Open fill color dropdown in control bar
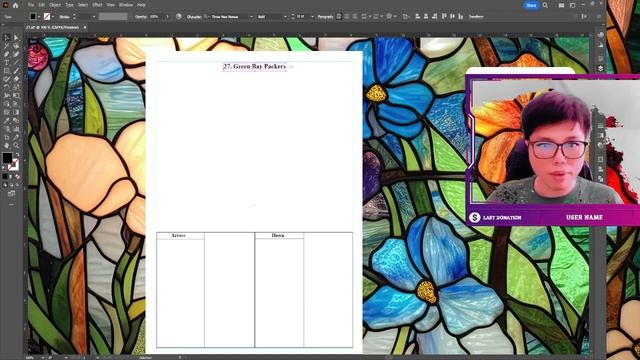This screenshot has width=640, height=360. click(x=39, y=17)
